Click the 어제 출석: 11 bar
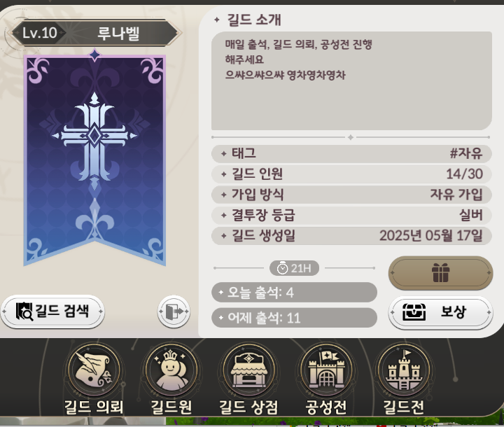This screenshot has width=504, height=427. (x=294, y=318)
